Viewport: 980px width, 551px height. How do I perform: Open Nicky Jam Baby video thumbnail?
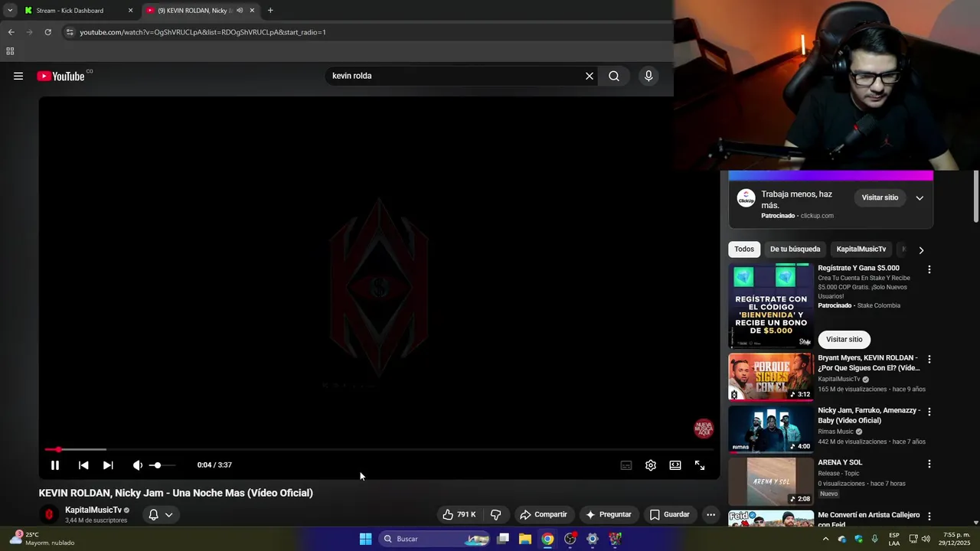point(771,429)
